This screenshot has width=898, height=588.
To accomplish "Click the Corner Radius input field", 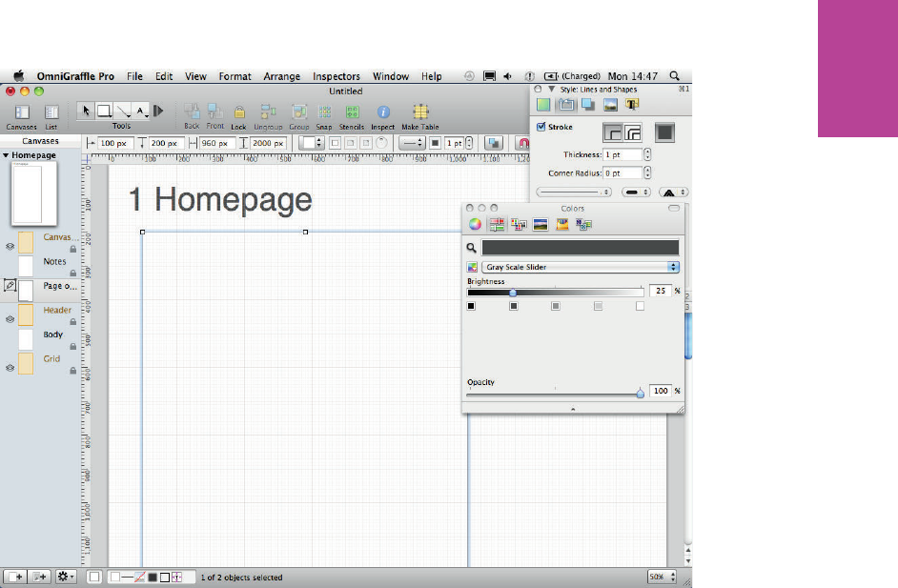I will (622, 172).
